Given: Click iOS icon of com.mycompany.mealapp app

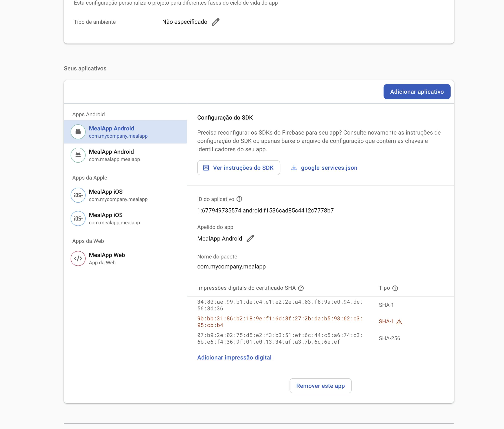Looking at the screenshot, I should (78, 195).
